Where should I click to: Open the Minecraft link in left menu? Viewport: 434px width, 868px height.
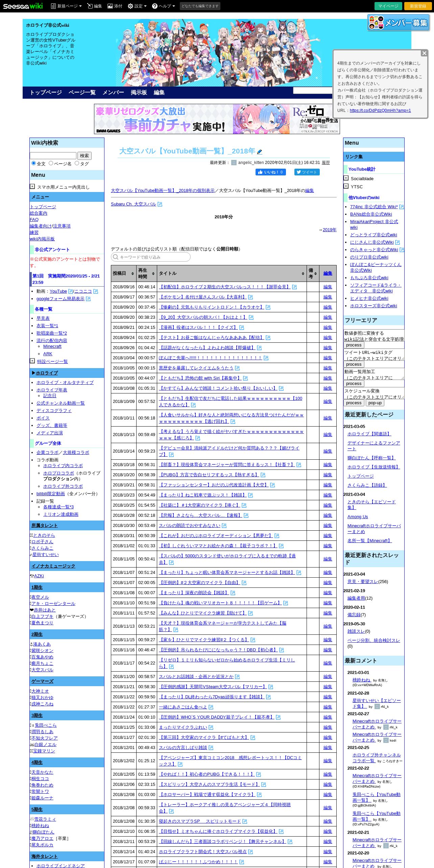52,346
